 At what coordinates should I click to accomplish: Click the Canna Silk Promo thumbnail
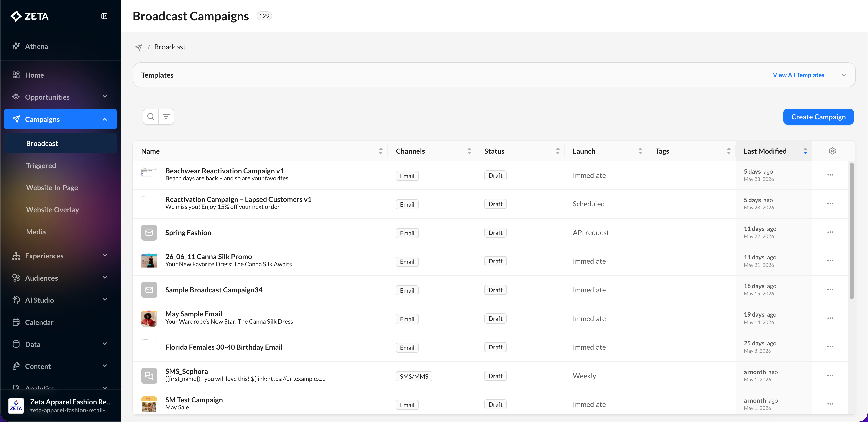(149, 261)
